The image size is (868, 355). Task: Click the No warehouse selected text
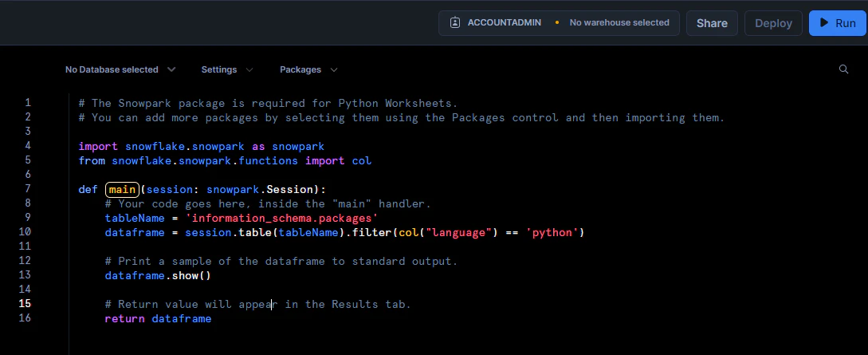point(619,23)
